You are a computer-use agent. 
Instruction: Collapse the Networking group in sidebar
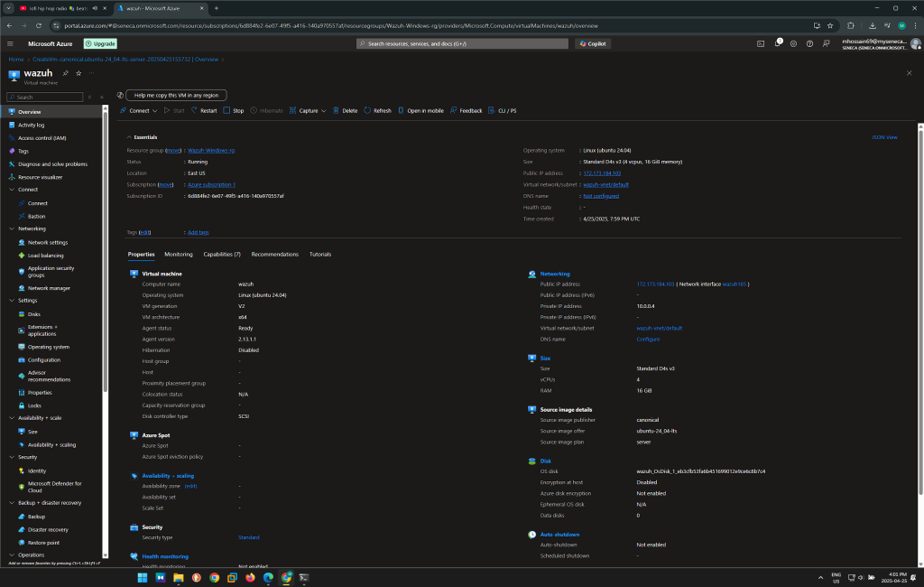coord(12,228)
